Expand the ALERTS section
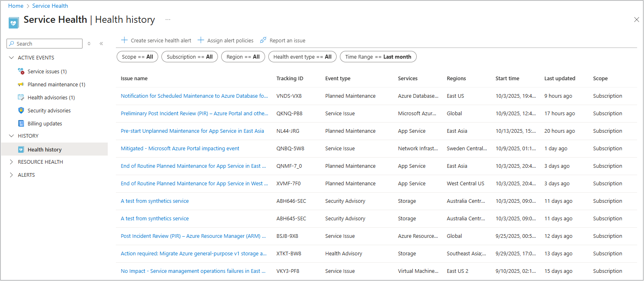 (11, 175)
